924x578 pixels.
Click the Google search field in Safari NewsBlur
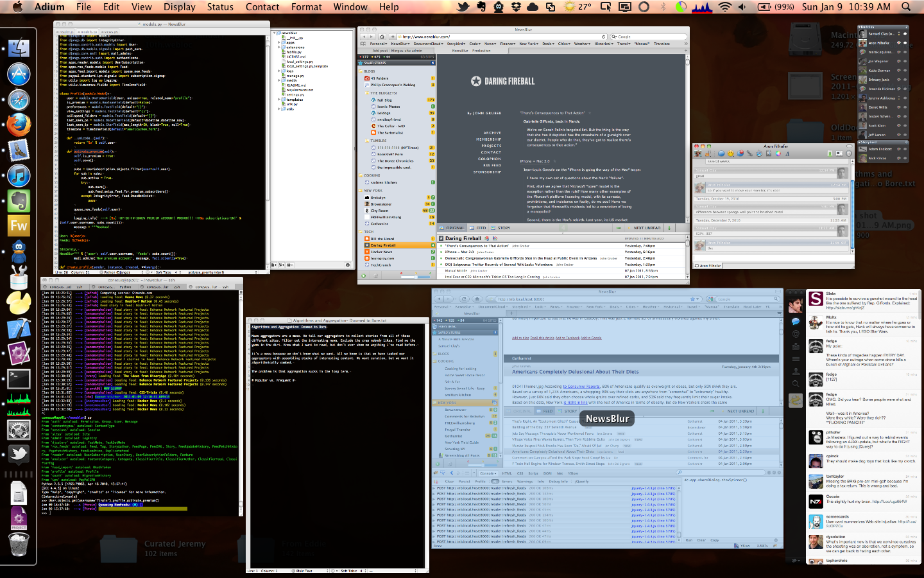coord(649,37)
